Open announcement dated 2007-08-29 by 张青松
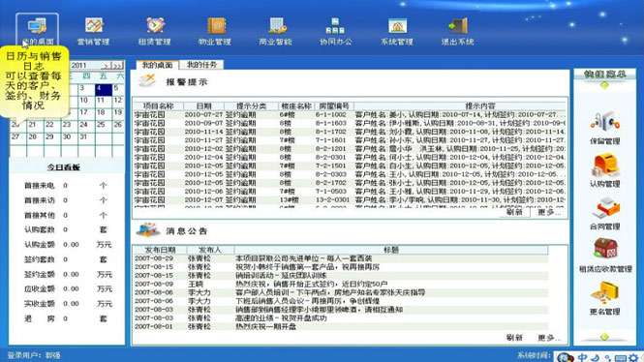 [x=341, y=258]
